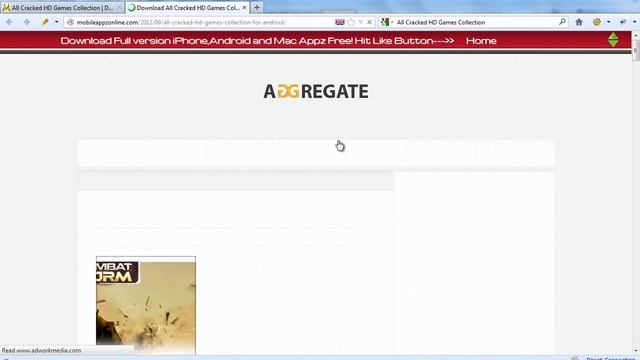Switch to first tab All Cracked HD Games Collection
The height and width of the screenshot is (360, 640).
coord(62,8)
